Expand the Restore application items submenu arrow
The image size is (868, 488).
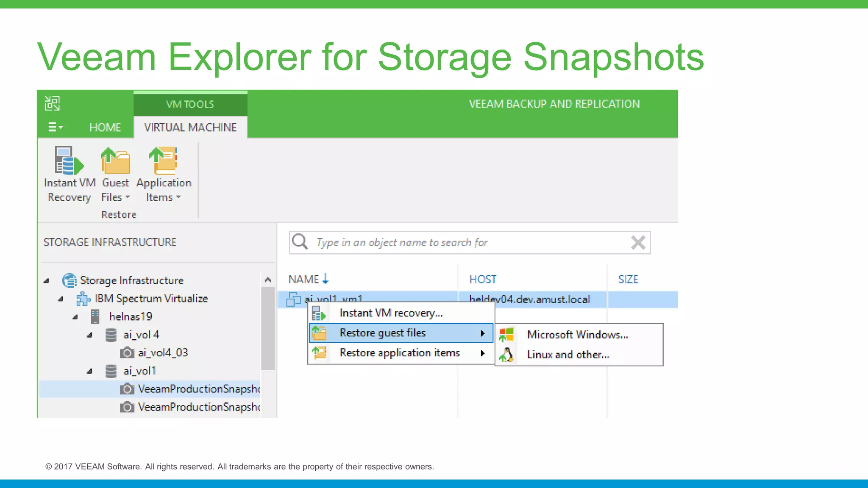pos(483,353)
